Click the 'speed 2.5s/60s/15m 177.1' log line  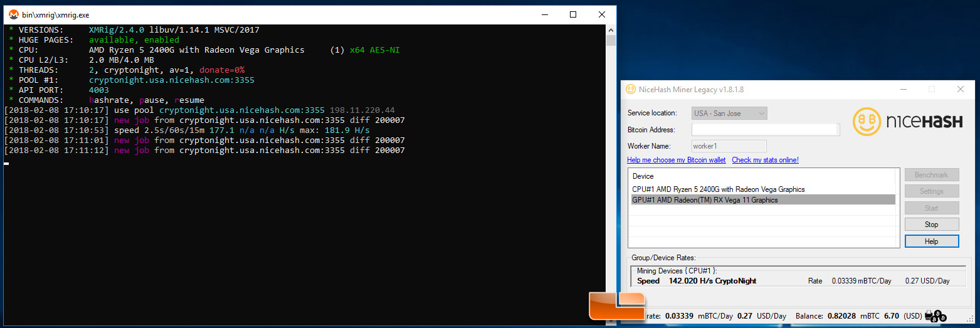coord(187,130)
